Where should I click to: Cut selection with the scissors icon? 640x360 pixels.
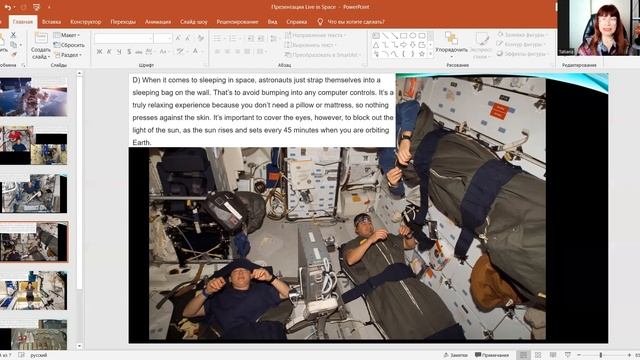pyautogui.click(x=13, y=35)
